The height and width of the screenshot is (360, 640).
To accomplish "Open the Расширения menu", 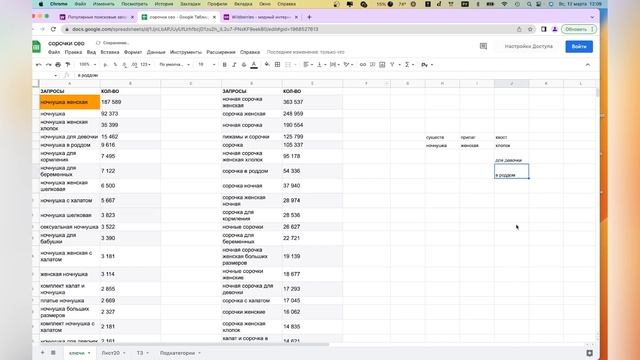I will point(221,52).
